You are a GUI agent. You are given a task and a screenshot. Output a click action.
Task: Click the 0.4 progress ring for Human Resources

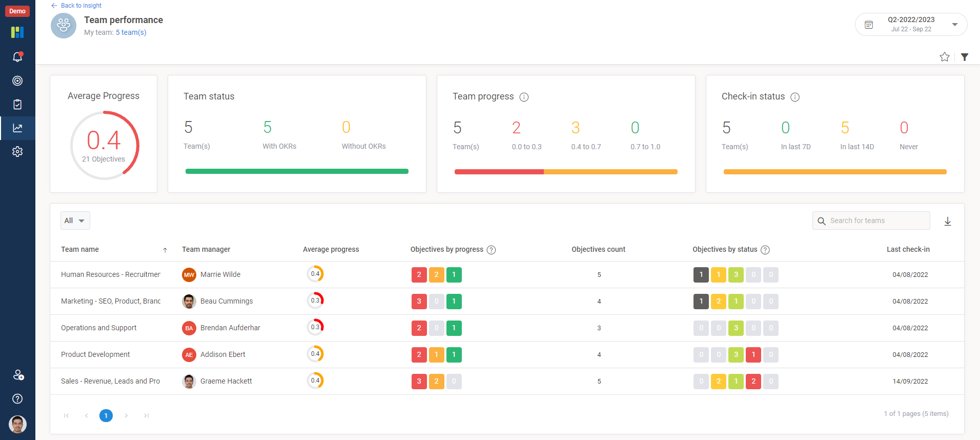[315, 274]
